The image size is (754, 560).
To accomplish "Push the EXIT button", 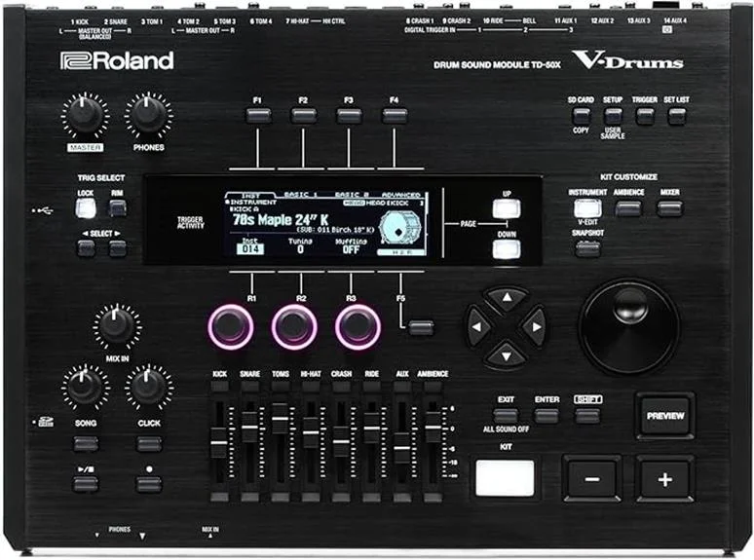I will [x=506, y=416].
